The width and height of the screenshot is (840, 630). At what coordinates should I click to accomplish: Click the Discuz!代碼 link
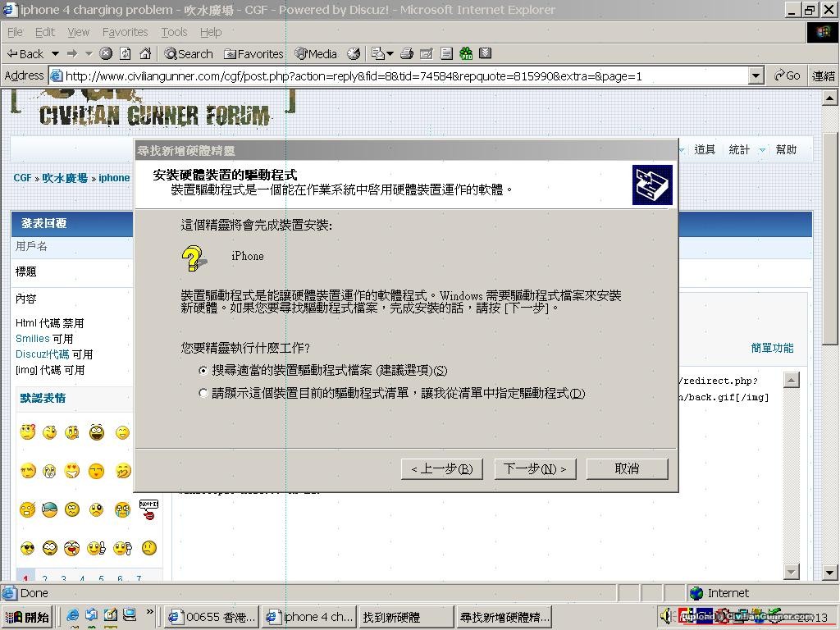point(42,354)
